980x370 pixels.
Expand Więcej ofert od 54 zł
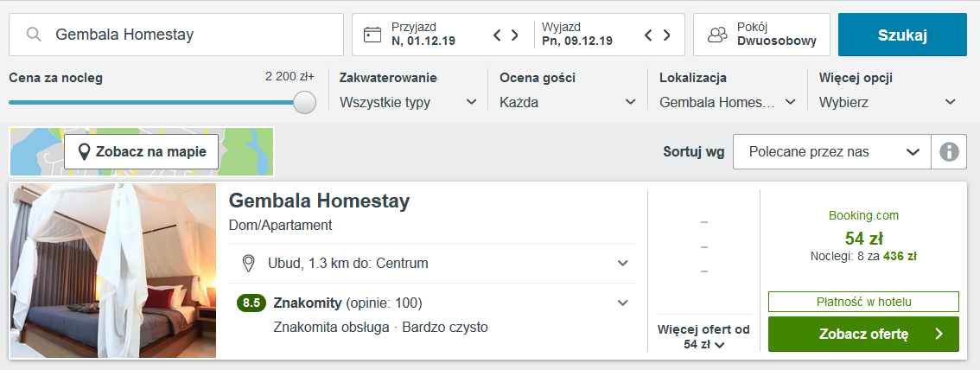(703, 337)
